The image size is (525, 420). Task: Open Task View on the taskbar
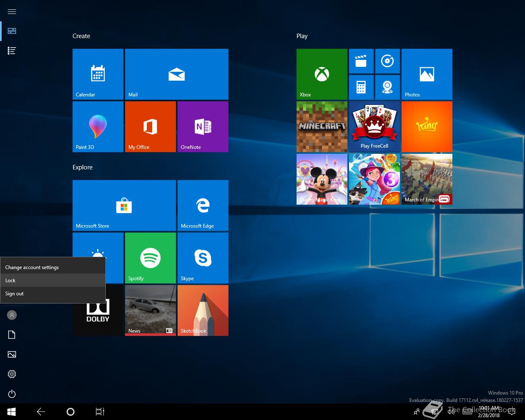pos(100,412)
